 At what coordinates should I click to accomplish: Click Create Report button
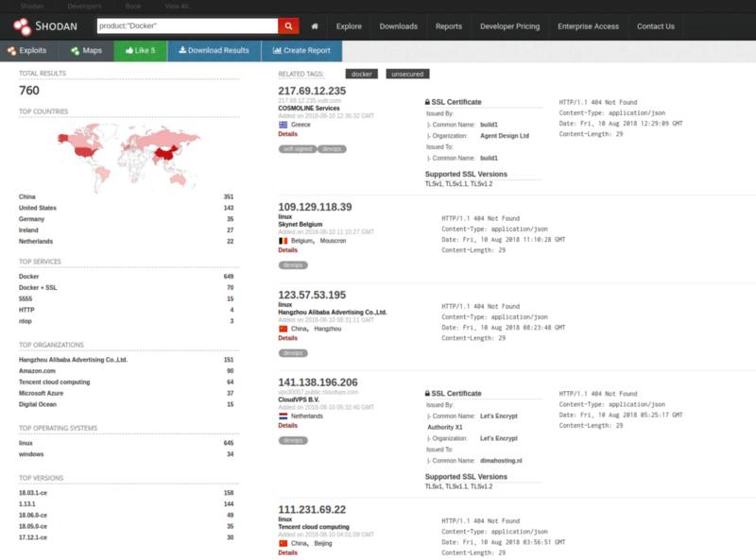[x=301, y=51]
